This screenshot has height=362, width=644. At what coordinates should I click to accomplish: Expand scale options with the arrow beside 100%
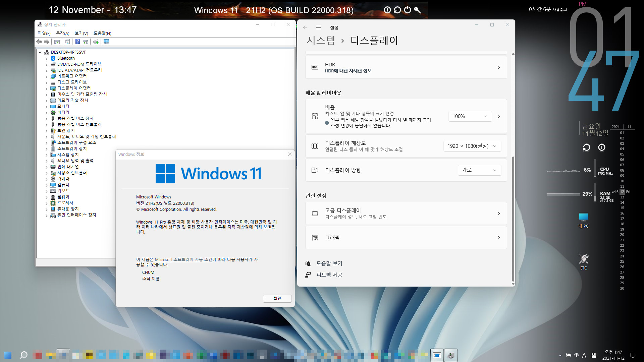click(499, 116)
